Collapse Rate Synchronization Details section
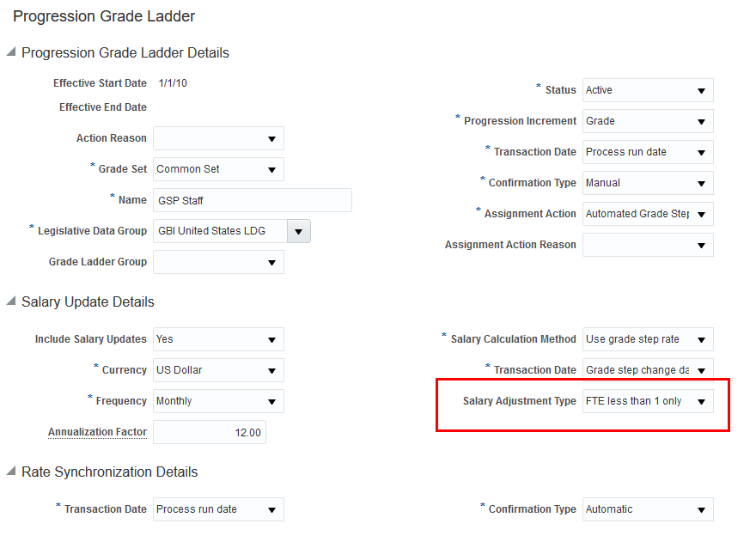Viewport: 756px width, 548px height. coord(11,472)
